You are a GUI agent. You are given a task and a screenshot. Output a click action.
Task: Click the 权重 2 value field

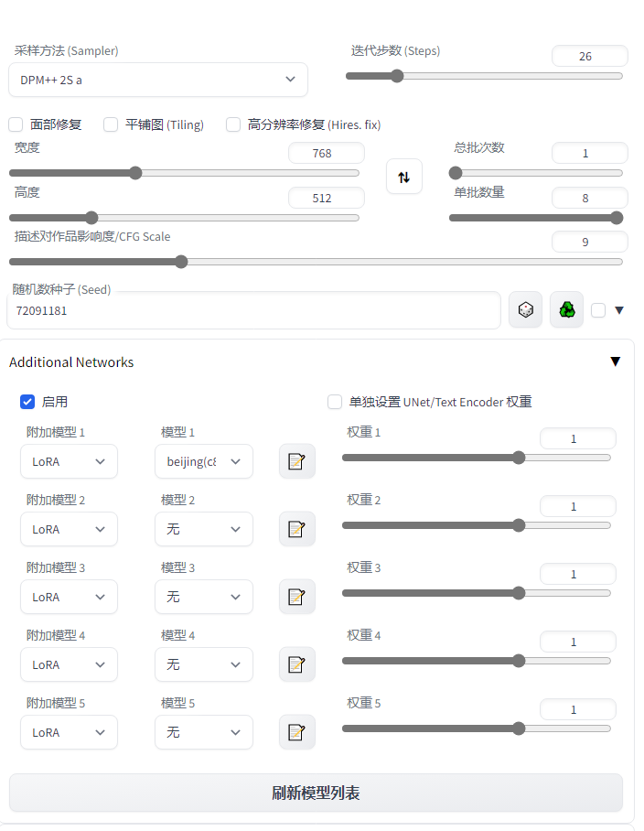click(x=578, y=507)
